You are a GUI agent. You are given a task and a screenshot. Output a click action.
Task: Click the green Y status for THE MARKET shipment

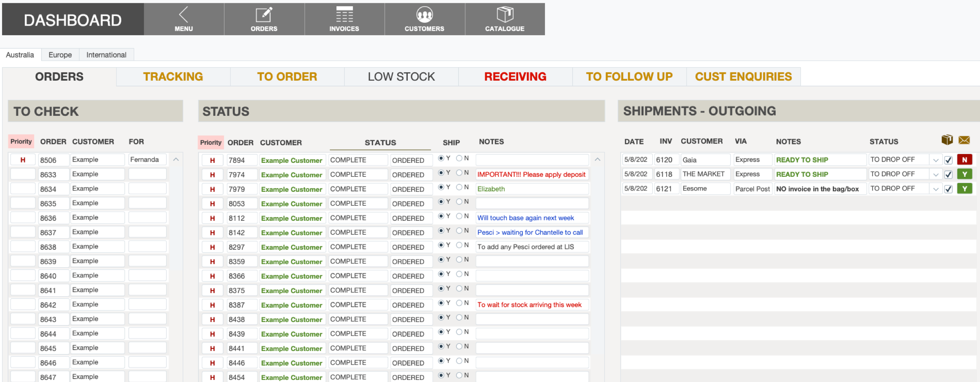pos(964,174)
